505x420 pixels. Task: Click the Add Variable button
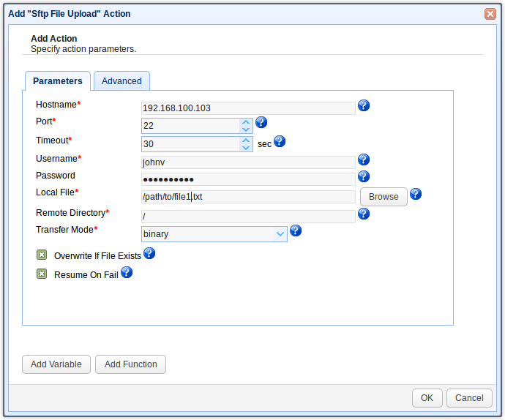point(56,364)
